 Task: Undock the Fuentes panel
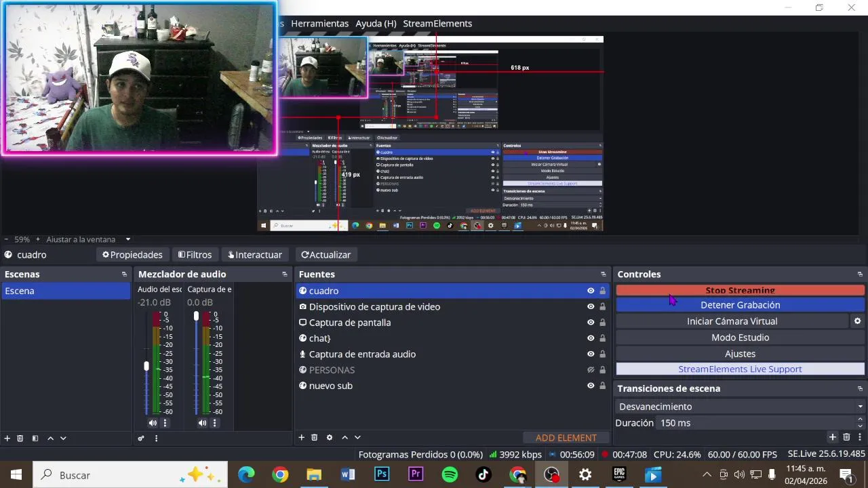pos(604,274)
